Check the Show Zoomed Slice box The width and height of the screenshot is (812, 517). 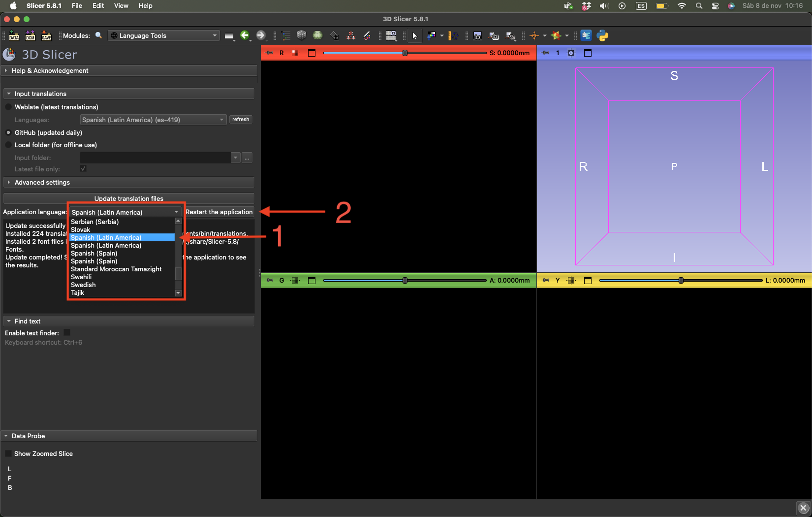tap(8, 453)
